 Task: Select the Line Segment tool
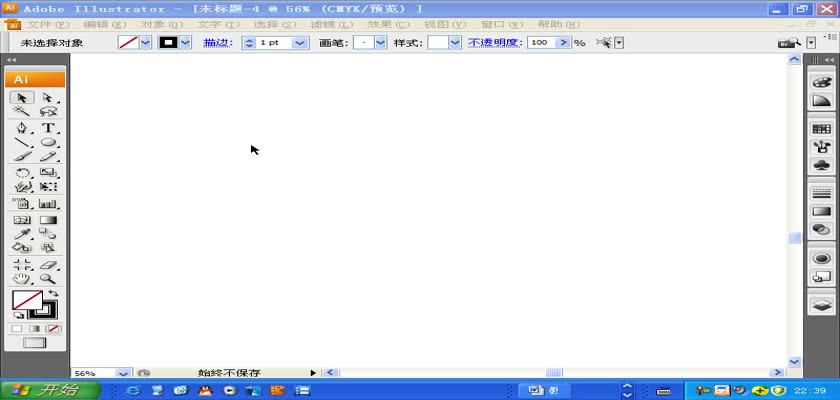click(x=21, y=142)
